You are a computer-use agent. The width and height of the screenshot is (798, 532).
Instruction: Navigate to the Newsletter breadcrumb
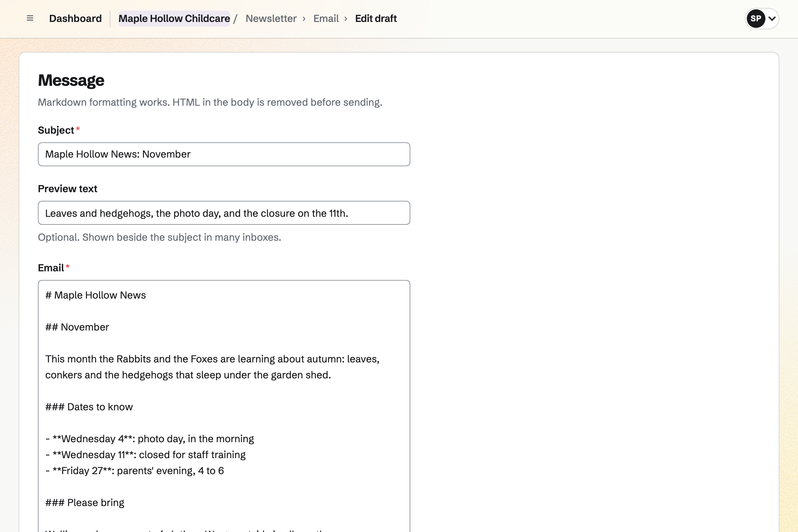271,18
